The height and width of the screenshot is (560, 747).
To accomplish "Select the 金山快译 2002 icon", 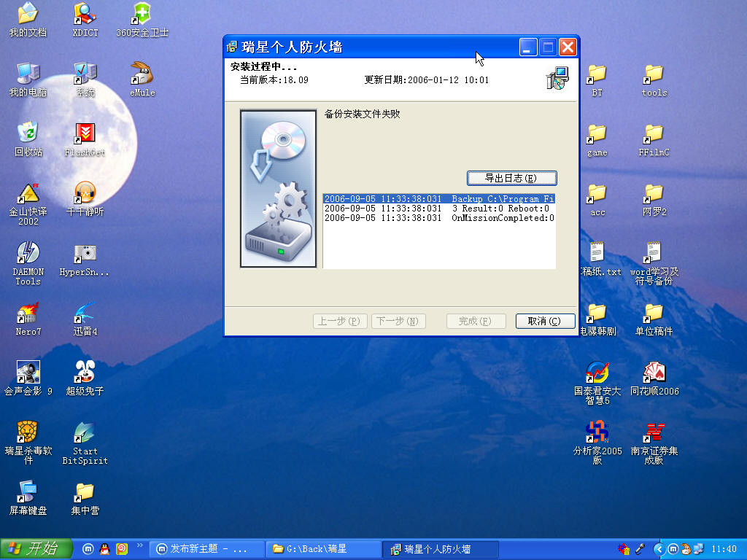I will (28, 204).
